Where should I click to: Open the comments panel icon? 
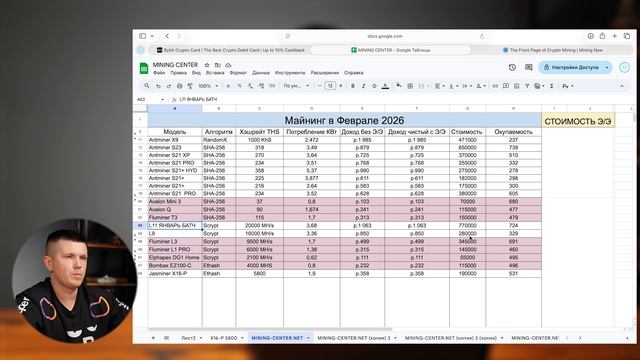[529, 67]
